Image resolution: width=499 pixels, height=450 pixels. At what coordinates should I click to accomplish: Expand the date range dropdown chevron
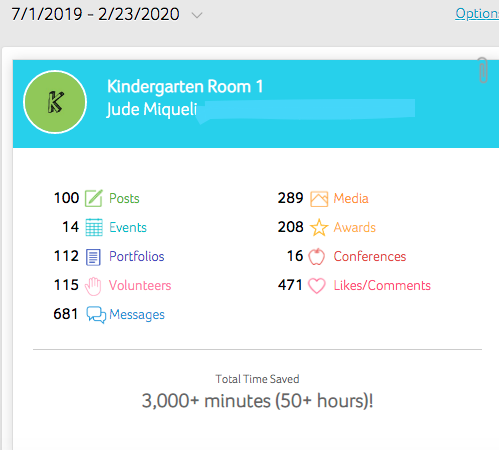point(197,15)
